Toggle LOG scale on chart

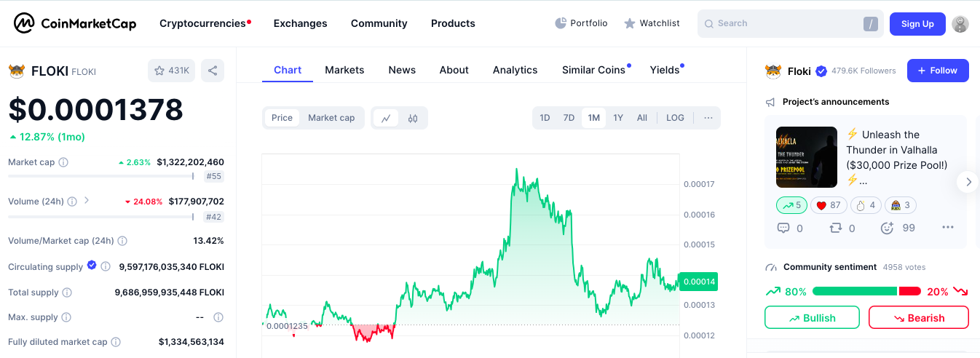(675, 118)
